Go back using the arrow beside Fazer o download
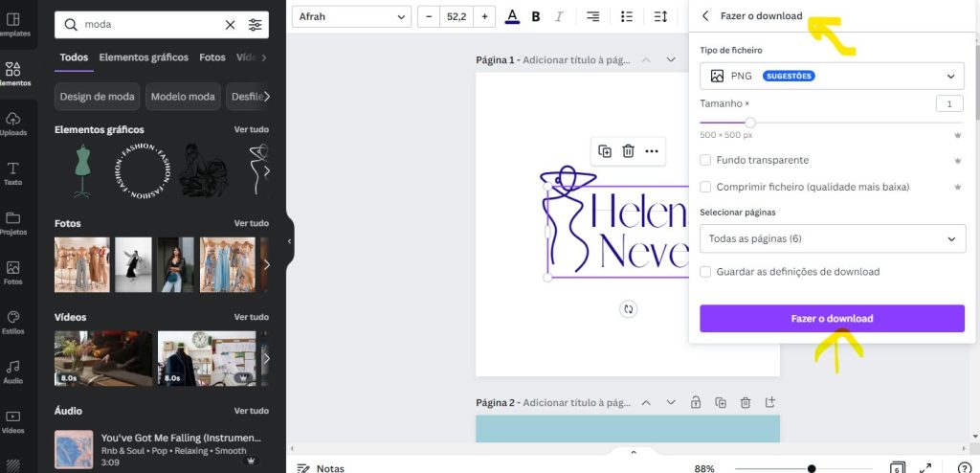This screenshot has height=473, width=980. pyautogui.click(x=706, y=16)
